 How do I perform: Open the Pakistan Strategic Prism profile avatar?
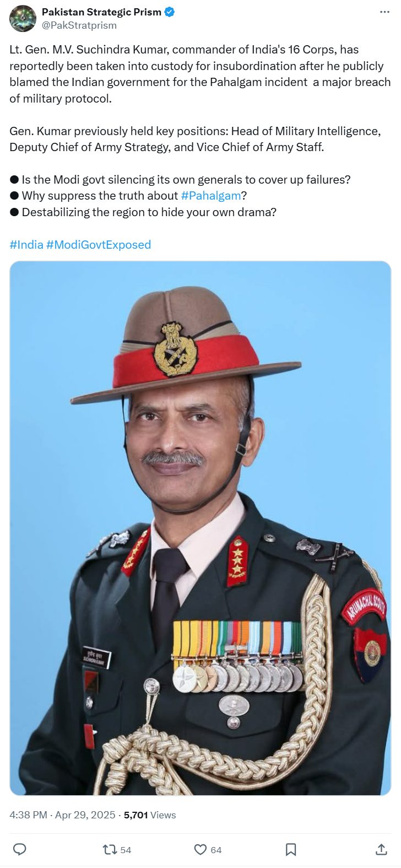point(23,18)
